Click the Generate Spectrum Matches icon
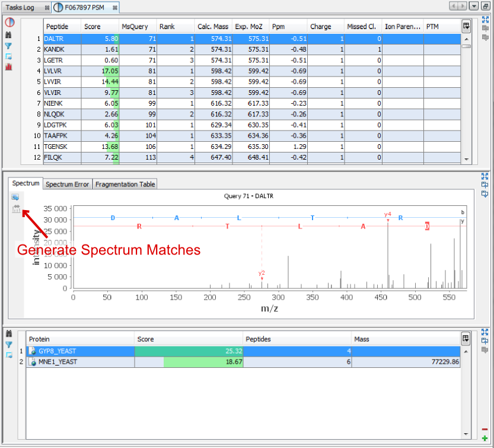Image resolution: width=494 pixels, height=448 pixels. pos(16,208)
